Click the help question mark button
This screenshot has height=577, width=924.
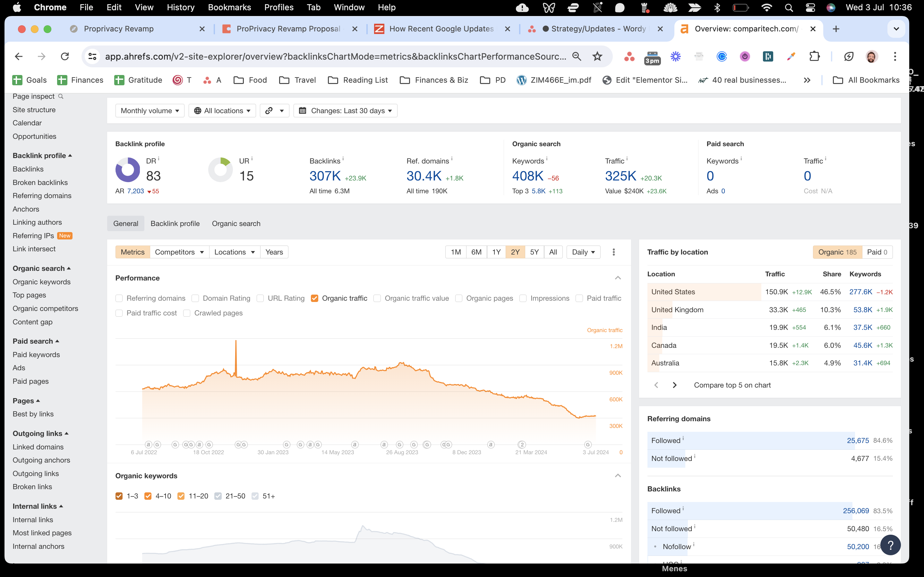click(890, 545)
